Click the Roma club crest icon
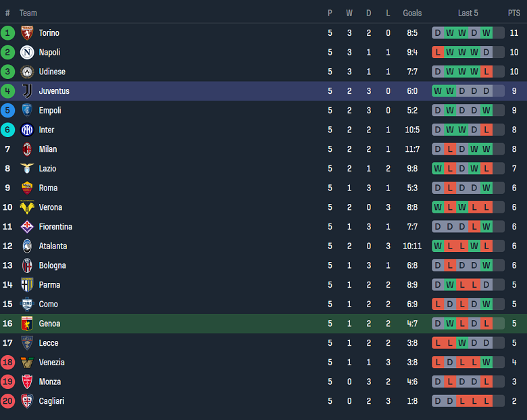 click(x=27, y=188)
